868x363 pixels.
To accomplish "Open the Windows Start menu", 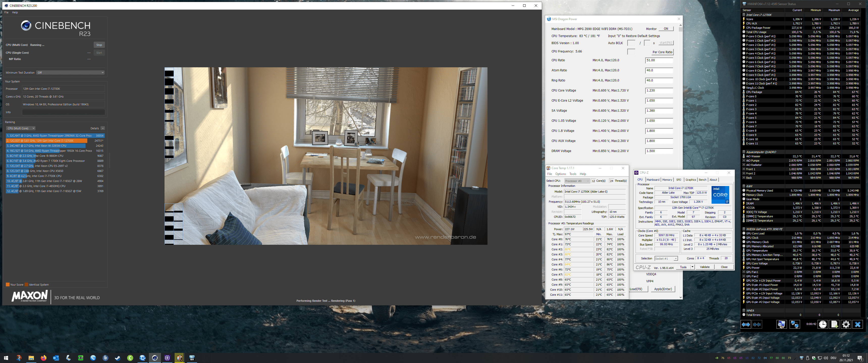I will pos(6,358).
